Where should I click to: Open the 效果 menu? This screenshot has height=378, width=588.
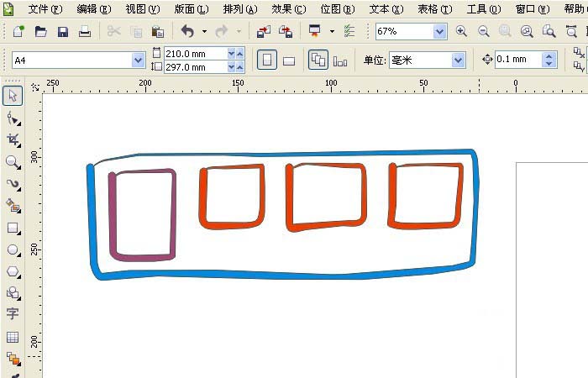(x=288, y=9)
